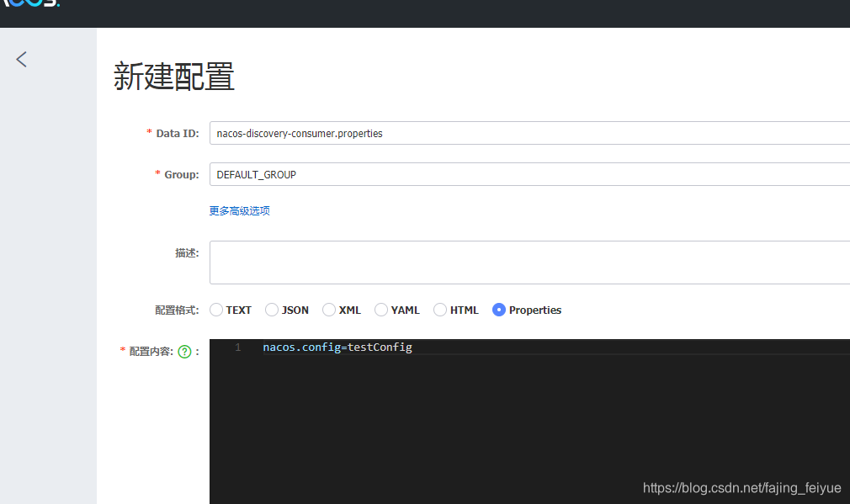The height and width of the screenshot is (504, 850).
Task: Place cursor on nacos.config=testConfig code line
Action: (x=337, y=347)
